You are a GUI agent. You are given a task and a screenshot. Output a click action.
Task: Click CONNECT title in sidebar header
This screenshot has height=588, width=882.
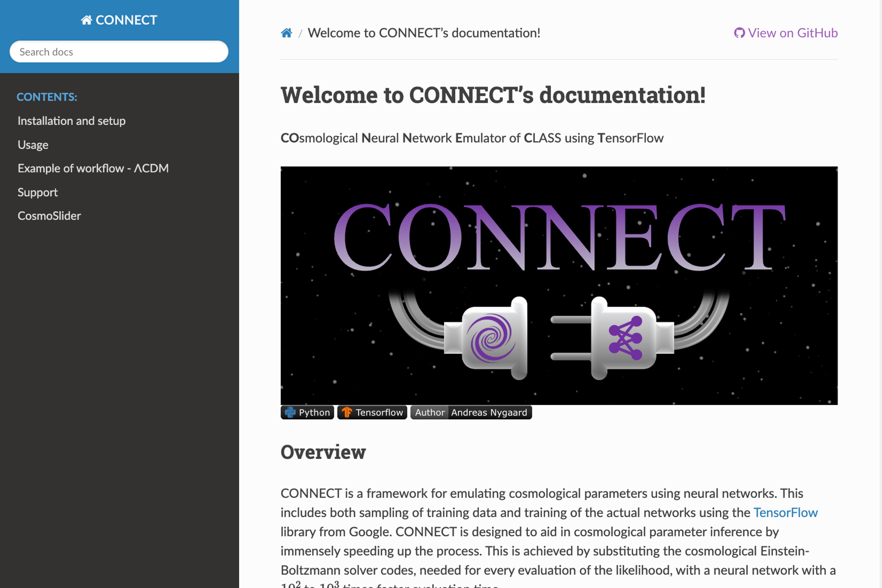pyautogui.click(x=126, y=20)
